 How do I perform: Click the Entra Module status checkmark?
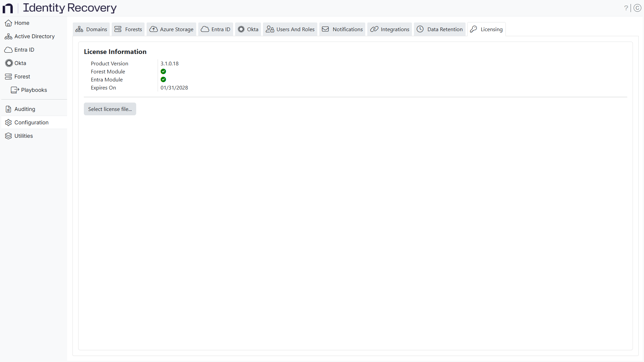163,79
